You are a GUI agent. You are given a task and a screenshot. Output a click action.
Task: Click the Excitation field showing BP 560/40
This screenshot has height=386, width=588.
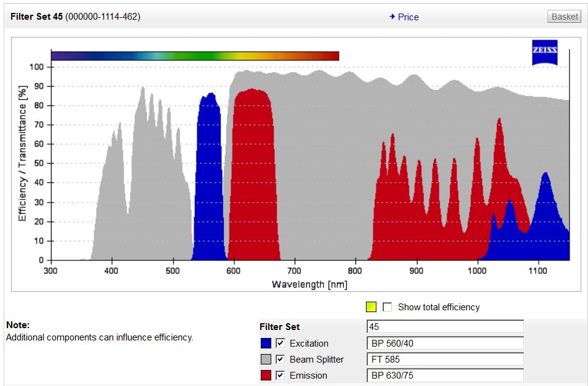coord(445,343)
